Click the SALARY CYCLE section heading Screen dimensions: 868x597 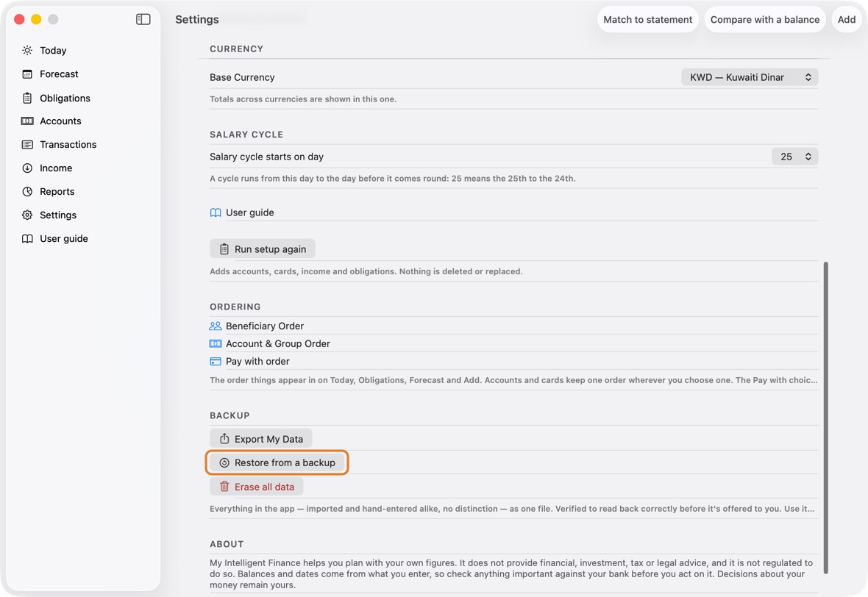246,135
